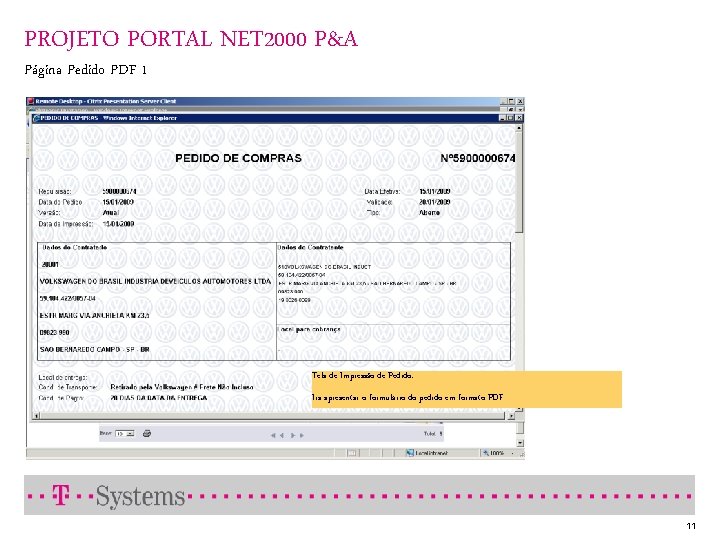Click the PEDIDO DE COMPRAS heading
The height and width of the screenshot is (540, 720).
click(x=238, y=158)
